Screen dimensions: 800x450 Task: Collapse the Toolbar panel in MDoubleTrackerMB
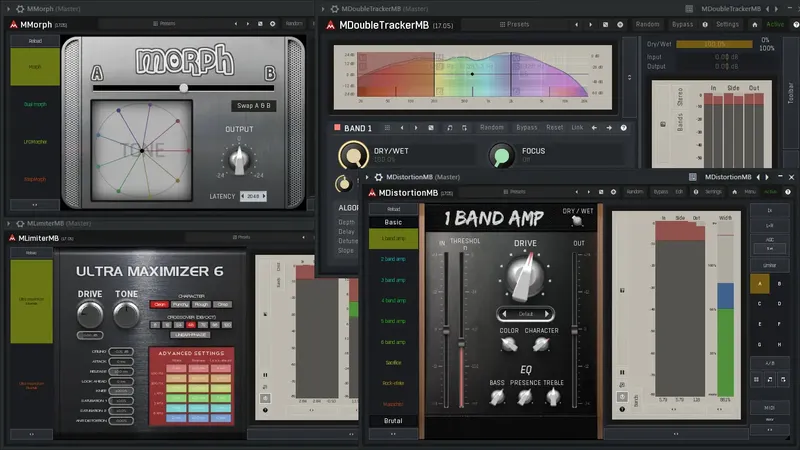point(791,93)
